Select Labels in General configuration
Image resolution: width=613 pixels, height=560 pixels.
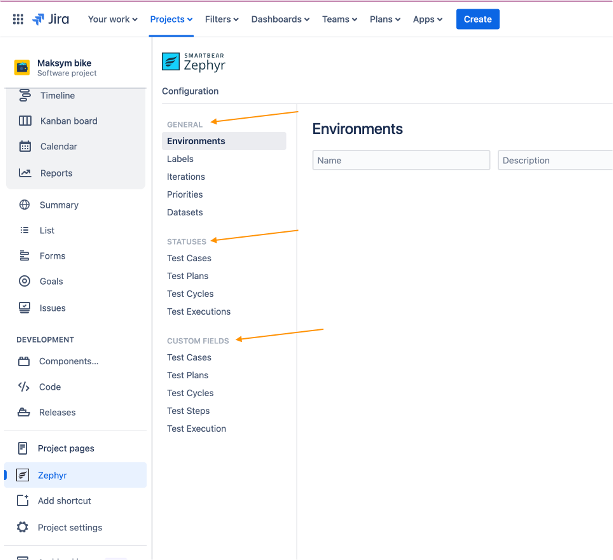[x=180, y=159]
